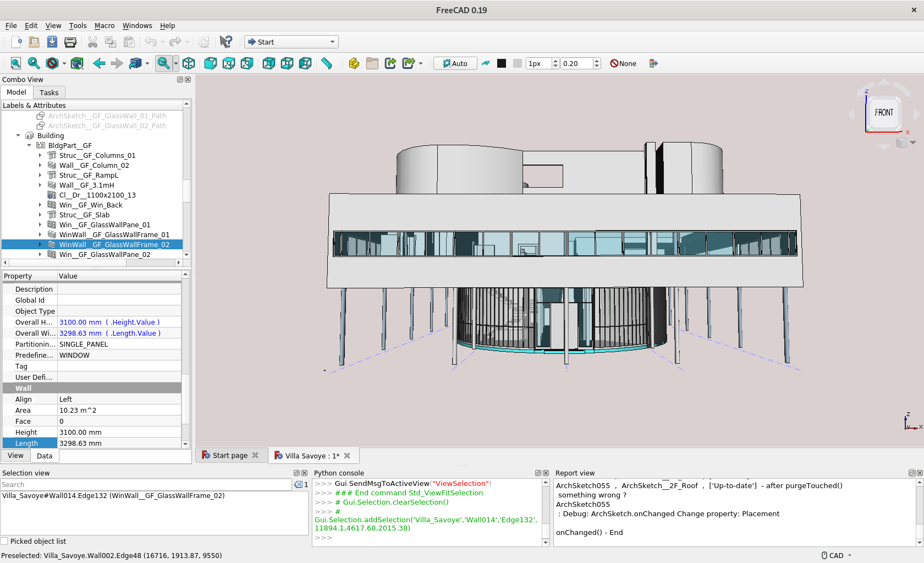Set Right view from the toolbar
This screenshot has height=563, width=924.
click(247, 63)
